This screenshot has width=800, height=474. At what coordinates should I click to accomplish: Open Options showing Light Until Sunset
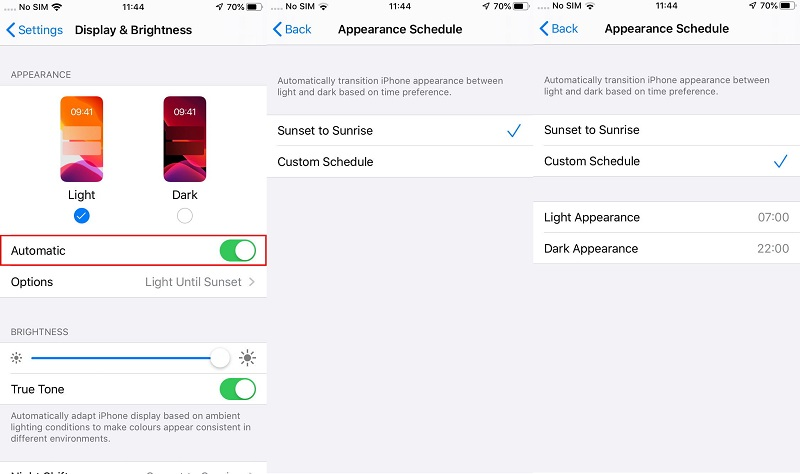tap(133, 282)
